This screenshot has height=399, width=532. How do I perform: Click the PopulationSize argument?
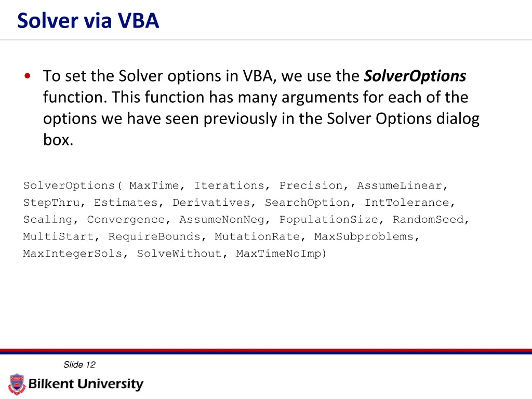328,220
